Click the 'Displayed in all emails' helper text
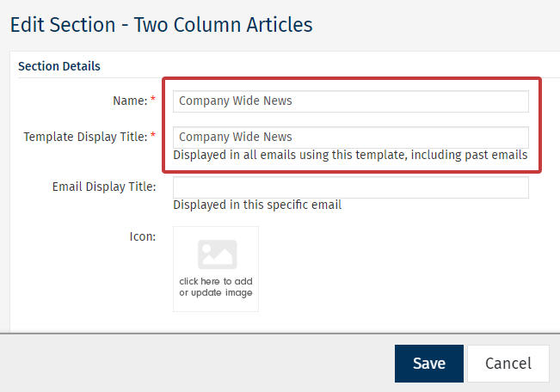 (349, 156)
